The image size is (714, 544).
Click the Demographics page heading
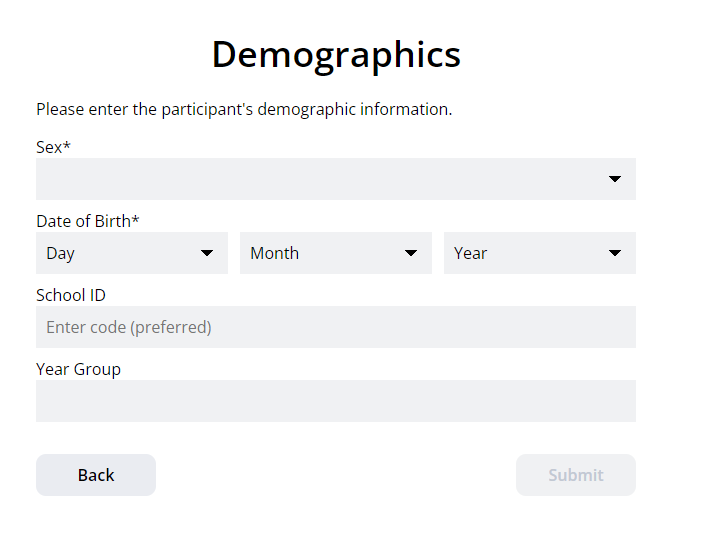[336, 55]
